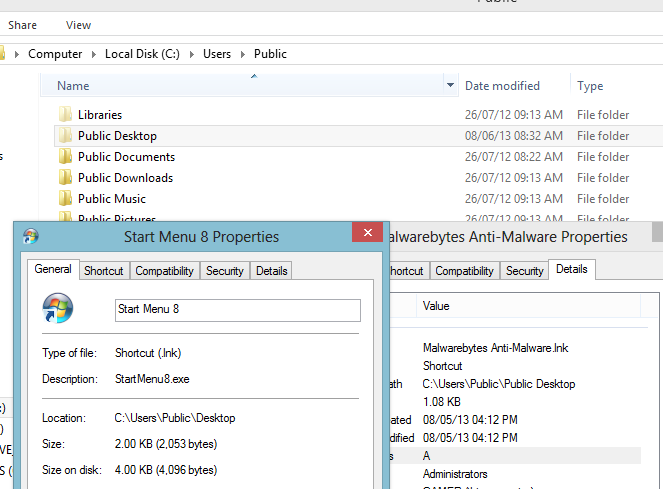Close the Start Menu 8 Properties dialog
663x489 pixels.
[367, 234]
